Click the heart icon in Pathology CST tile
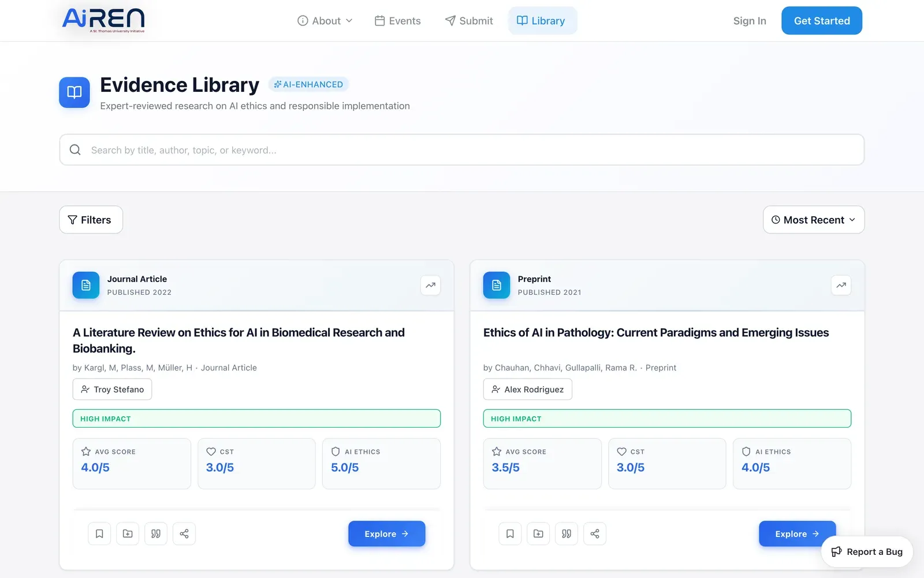924x578 pixels. click(x=621, y=451)
